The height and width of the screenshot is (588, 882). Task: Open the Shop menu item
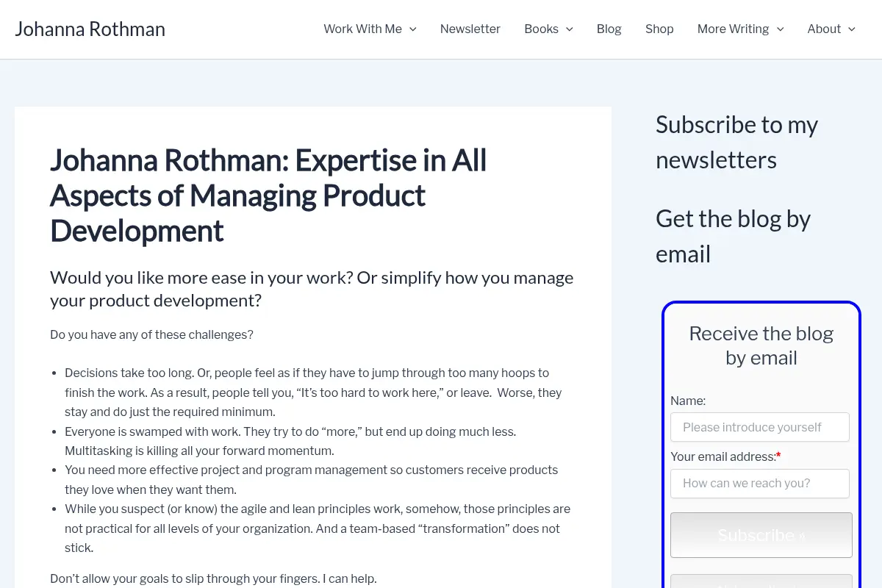[x=659, y=29]
